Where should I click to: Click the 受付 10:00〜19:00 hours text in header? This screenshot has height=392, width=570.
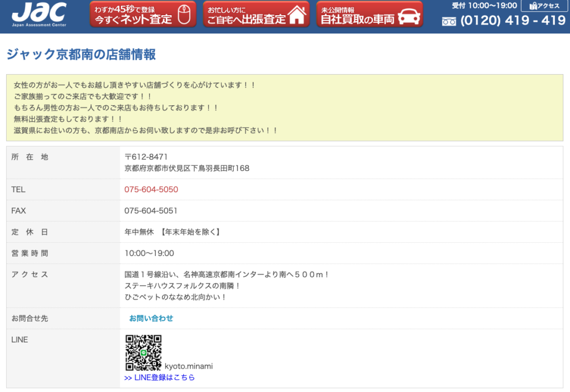tap(484, 6)
